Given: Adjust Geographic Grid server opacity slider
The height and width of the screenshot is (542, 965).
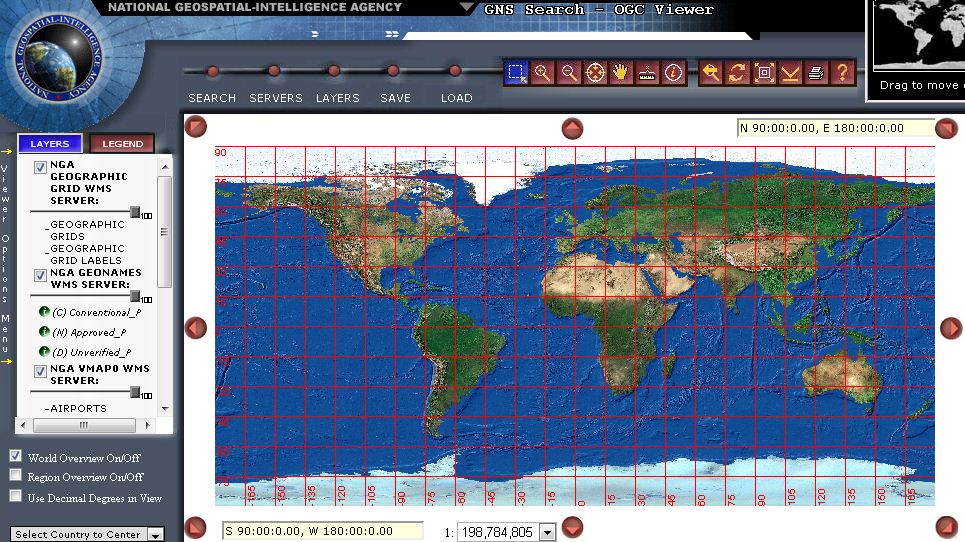Looking at the screenshot, I should 135,212.
